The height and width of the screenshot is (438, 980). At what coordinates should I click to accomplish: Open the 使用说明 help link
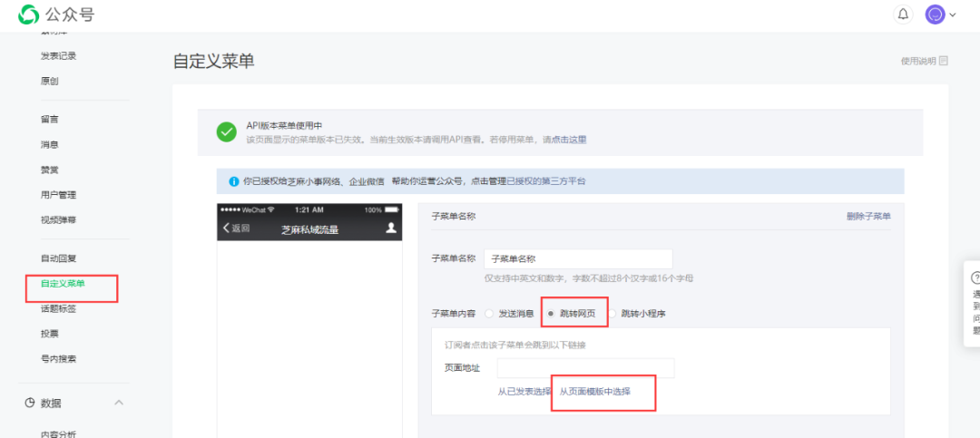tap(918, 61)
